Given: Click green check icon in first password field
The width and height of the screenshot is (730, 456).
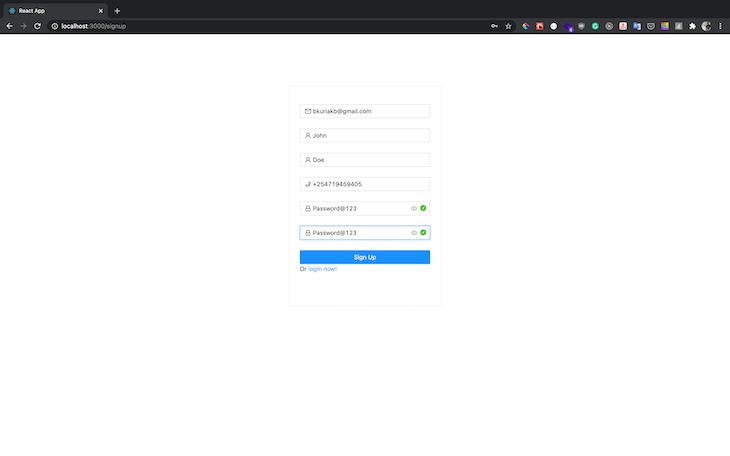Looking at the screenshot, I should (423, 208).
